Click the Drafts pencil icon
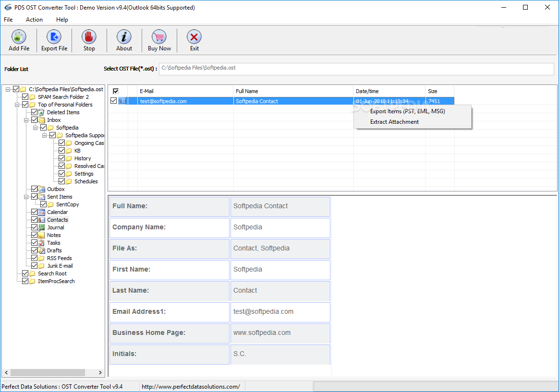Viewport: 559px width, 392px height. pos(41,250)
